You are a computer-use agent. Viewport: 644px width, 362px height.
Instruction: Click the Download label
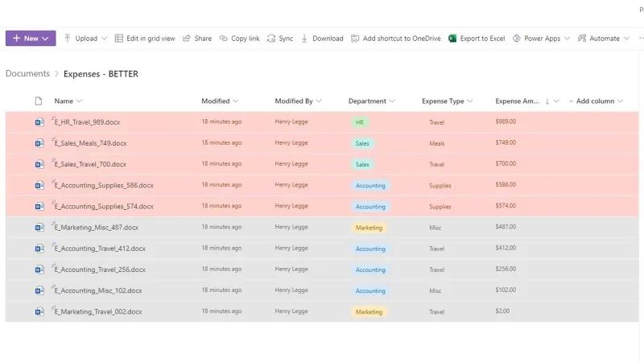tap(328, 38)
